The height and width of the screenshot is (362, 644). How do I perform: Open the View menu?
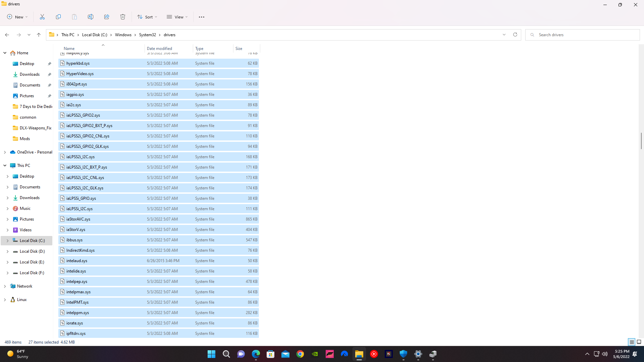click(x=177, y=17)
